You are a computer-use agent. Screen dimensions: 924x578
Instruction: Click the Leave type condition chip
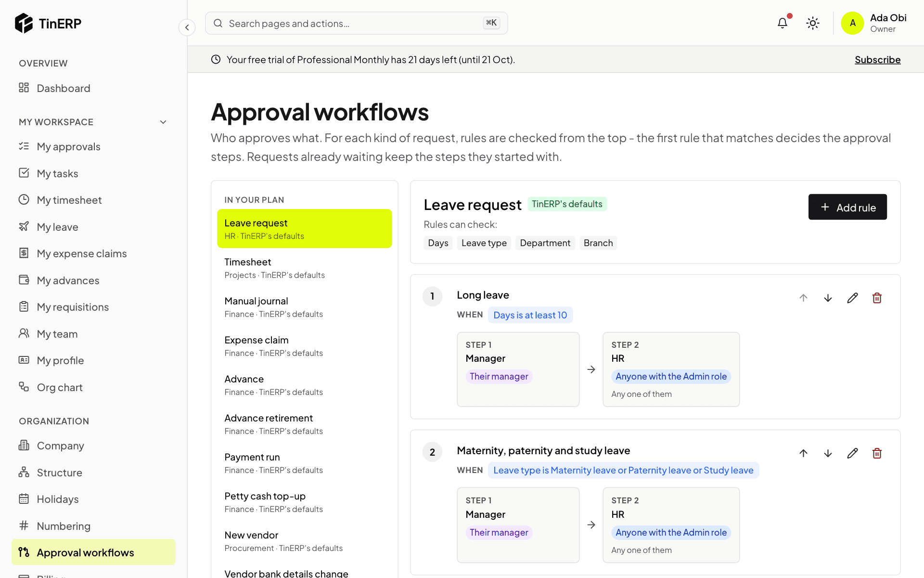tap(484, 243)
